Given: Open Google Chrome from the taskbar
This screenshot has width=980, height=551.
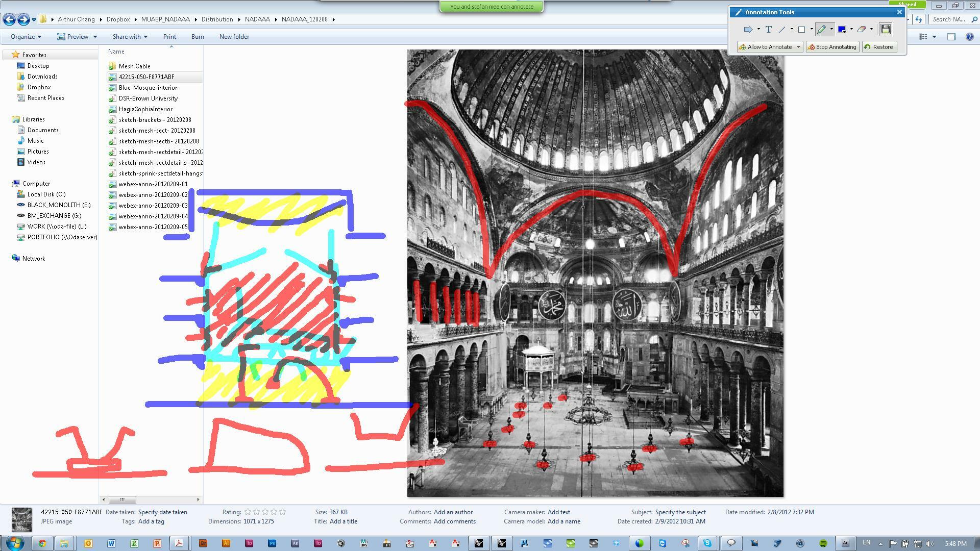Looking at the screenshot, I should point(42,543).
